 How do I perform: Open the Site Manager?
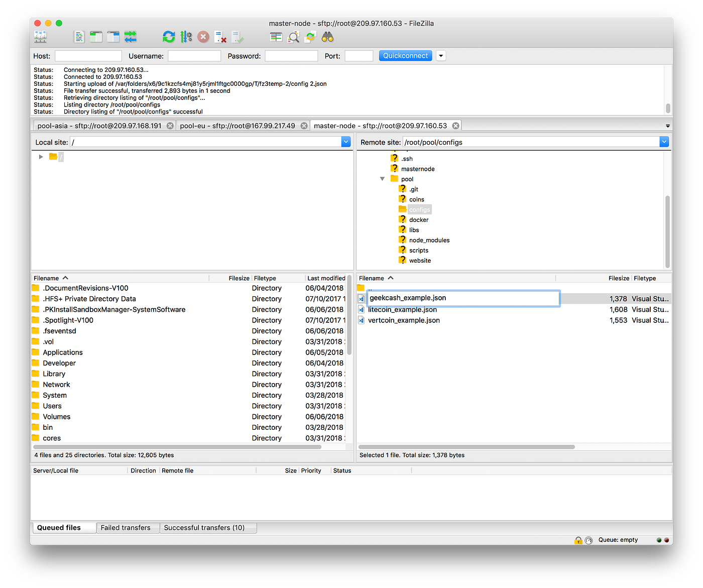40,37
